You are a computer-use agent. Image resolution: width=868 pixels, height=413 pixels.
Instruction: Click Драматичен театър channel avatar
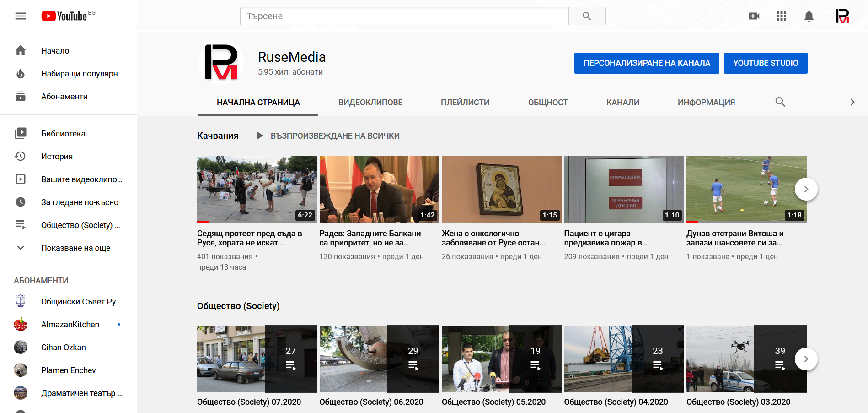click(x=21, y=393)
